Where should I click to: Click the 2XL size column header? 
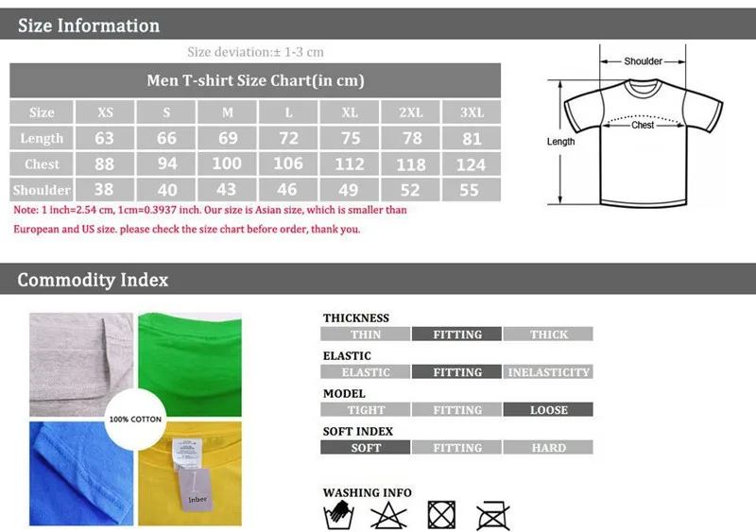click(410, 112)
